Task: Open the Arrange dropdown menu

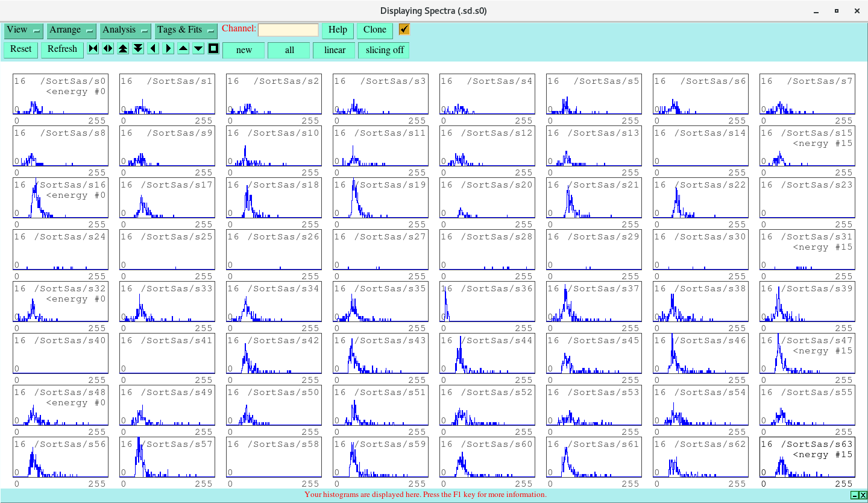Action: click(x=71, y=30)
